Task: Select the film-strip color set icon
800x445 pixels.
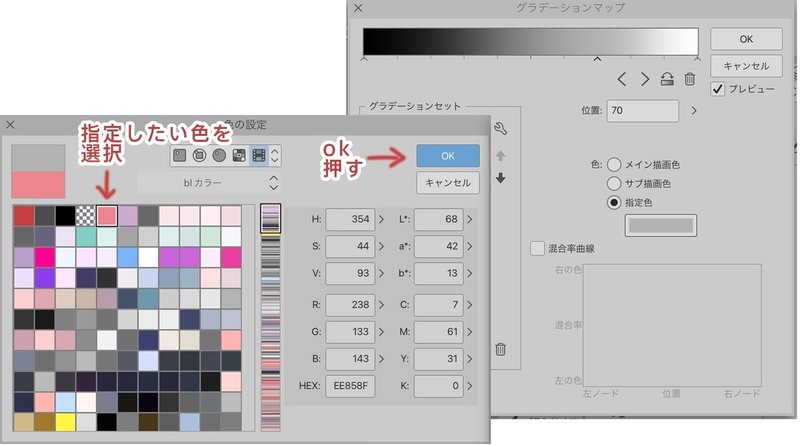Action: click(259, 155)
